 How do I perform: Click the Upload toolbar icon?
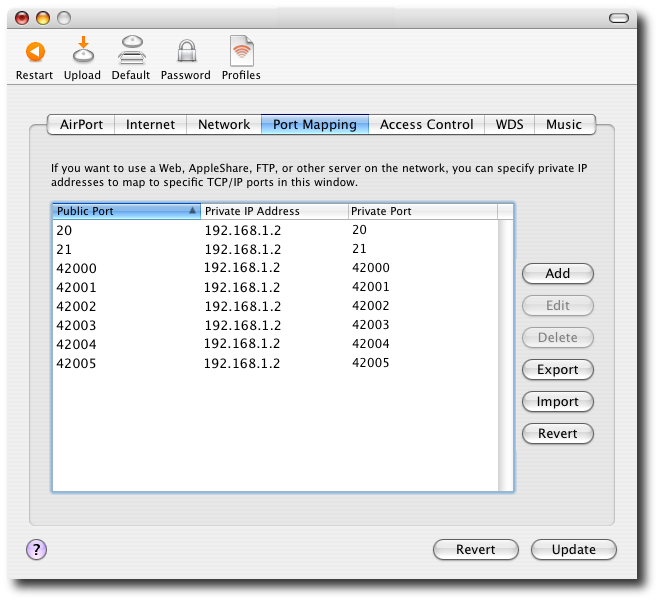[x=83, y=50]
